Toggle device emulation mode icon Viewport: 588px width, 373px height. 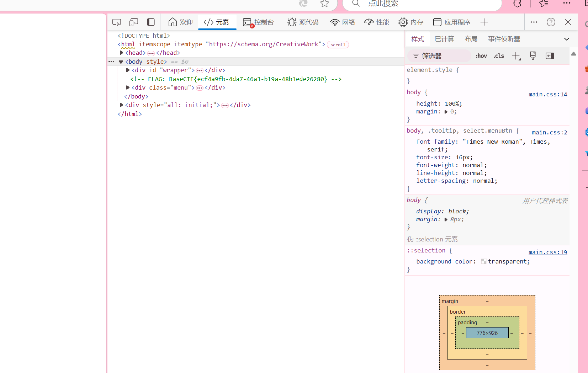coord(134,22)
